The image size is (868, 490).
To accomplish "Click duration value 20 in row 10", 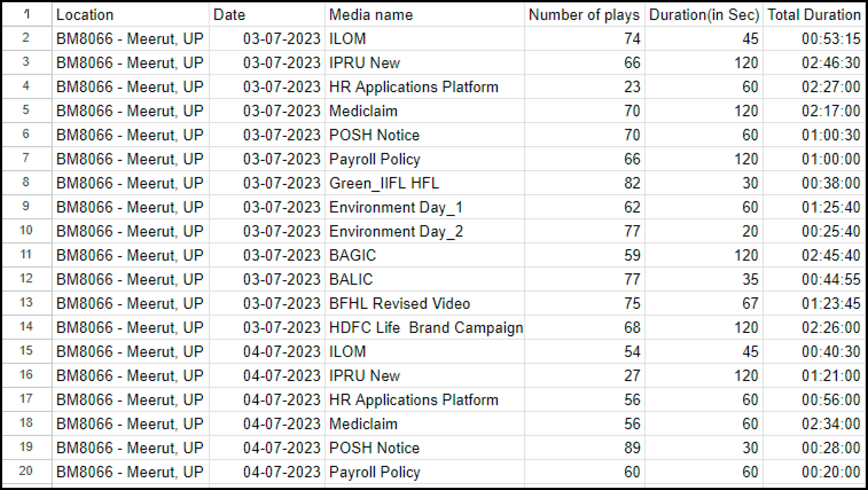I will (704, 231).
